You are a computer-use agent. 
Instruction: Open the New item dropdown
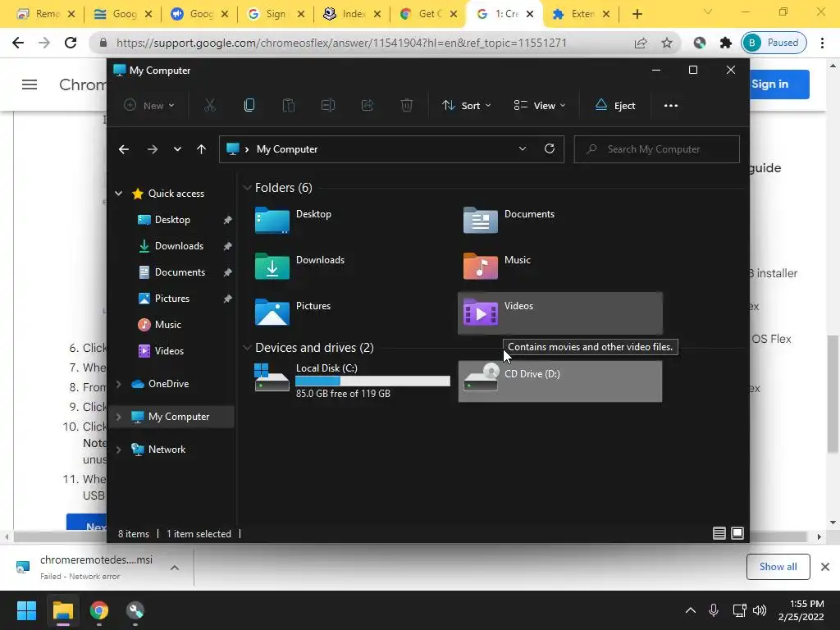click(x=149, y=106)
